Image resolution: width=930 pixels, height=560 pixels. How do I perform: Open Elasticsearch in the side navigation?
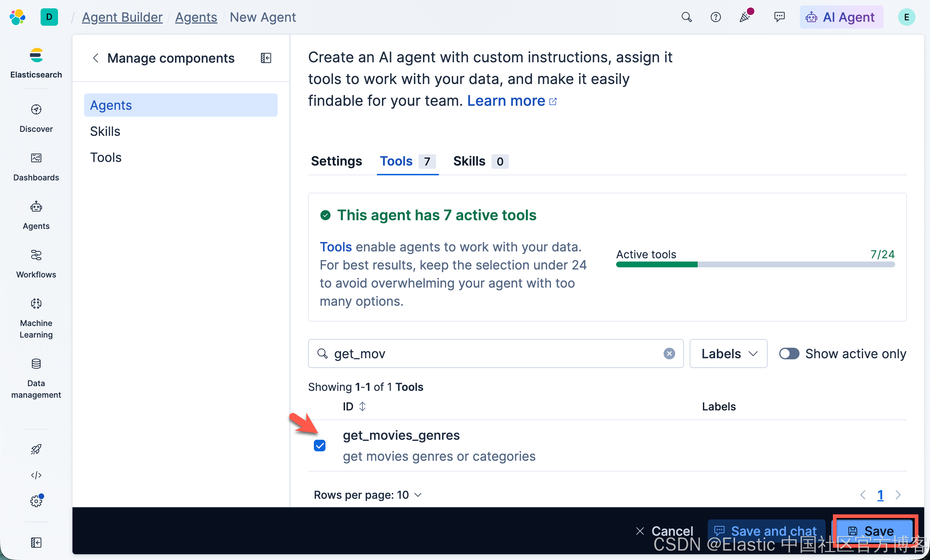pyautogui.click(x=36, y=63)
